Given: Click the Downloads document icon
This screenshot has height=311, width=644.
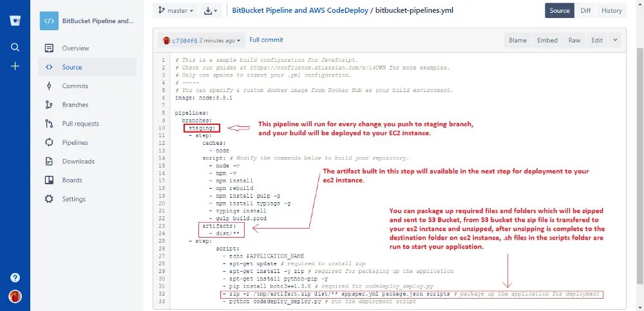Looking at the screenshot, I should click(x=49, y=162).
